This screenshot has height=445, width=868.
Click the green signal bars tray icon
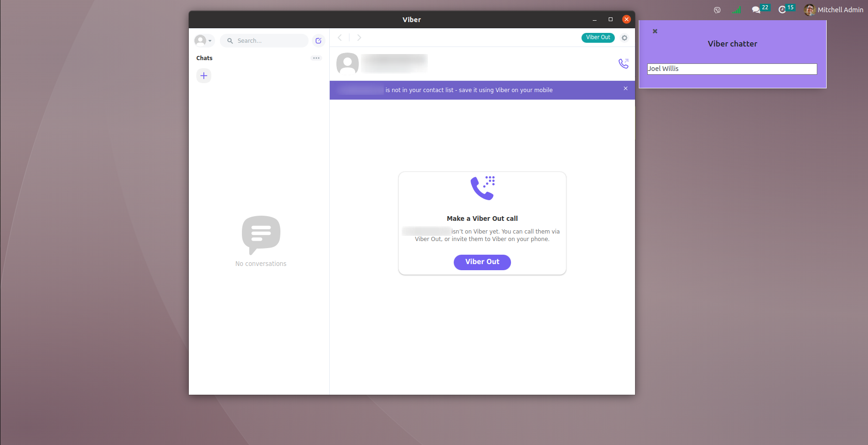(x=736, y=10)
